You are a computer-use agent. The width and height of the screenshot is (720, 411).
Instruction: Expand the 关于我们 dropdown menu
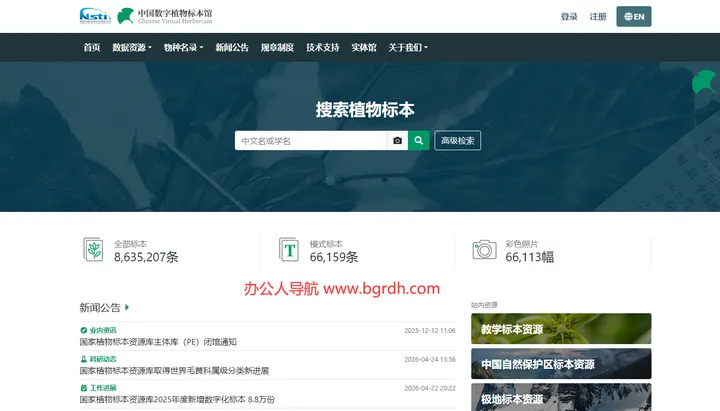(408, 47)
